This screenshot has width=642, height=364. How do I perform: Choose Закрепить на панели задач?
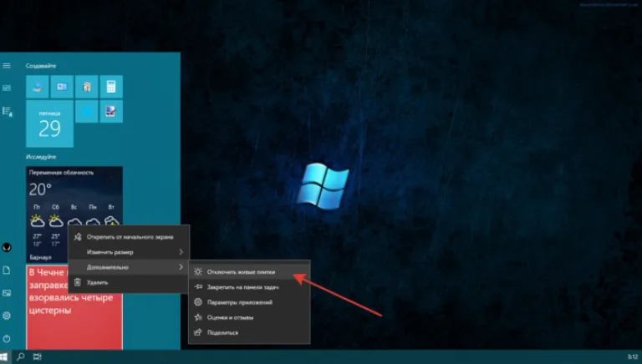(x=249, y=287)
